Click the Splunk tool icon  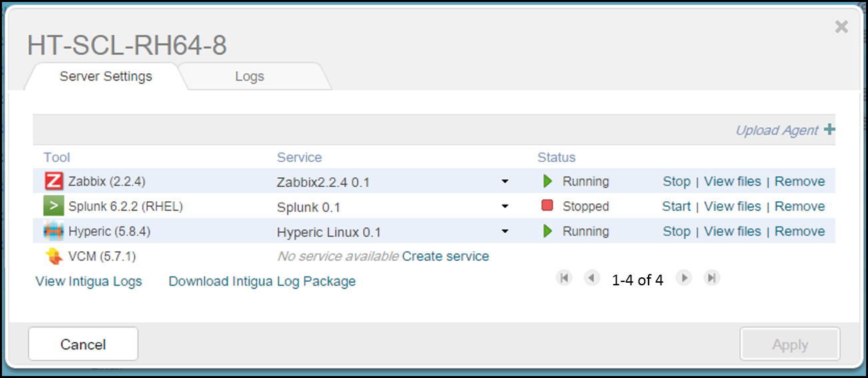[53, 206]
